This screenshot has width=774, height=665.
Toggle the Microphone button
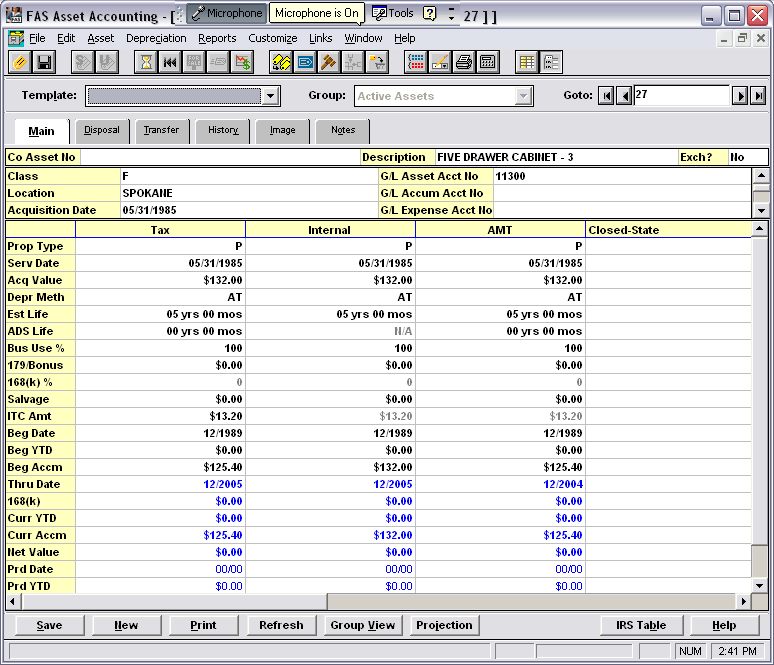pos(226,13)
